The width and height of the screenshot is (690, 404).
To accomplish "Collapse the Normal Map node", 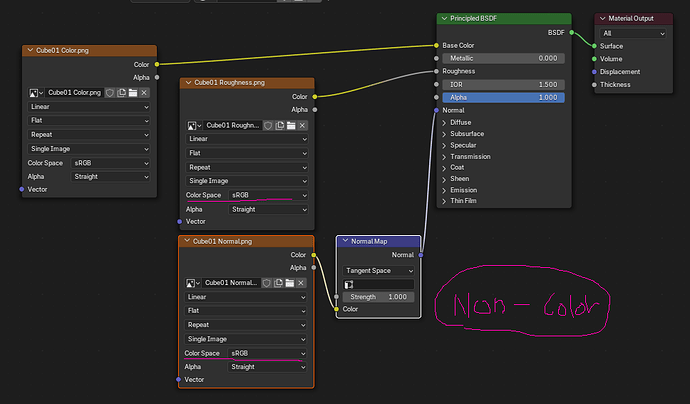I will [345, 241].
